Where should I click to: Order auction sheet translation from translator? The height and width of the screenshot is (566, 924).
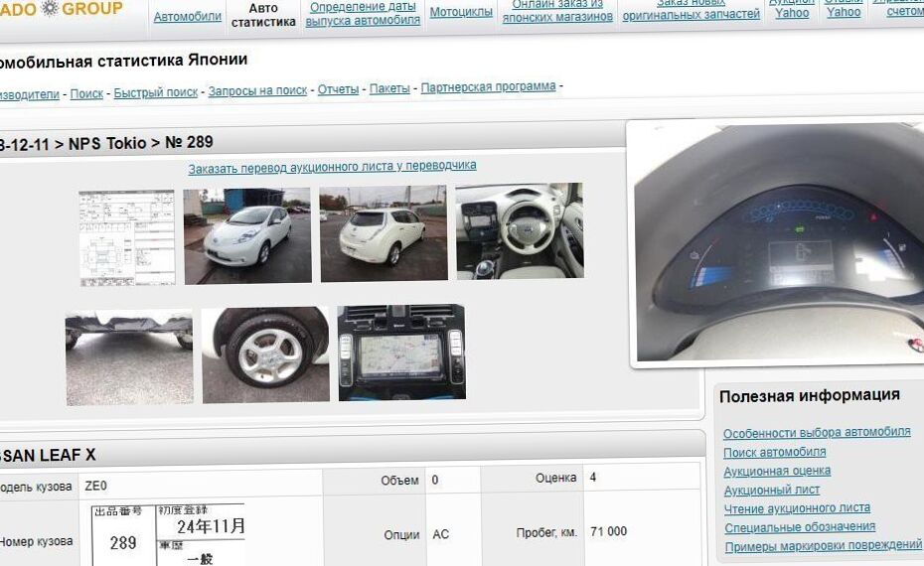[333, 167]
